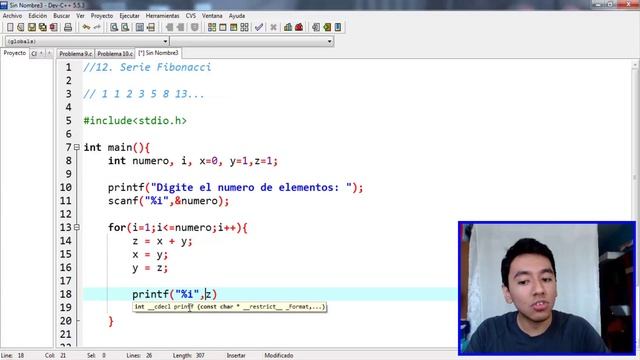Open file toolbar icon
Viewport: 640px width, 360px height.
[x=21, y=27]
